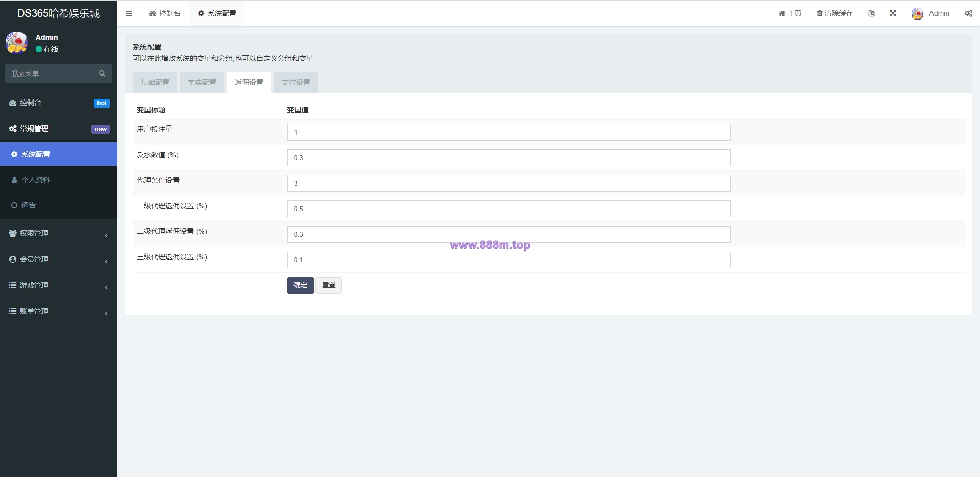Viewport: 980px width, 477px height.
Task: Click the 常规管理 cogs icon
Action: pyautogui.click(x=13, y=129)
